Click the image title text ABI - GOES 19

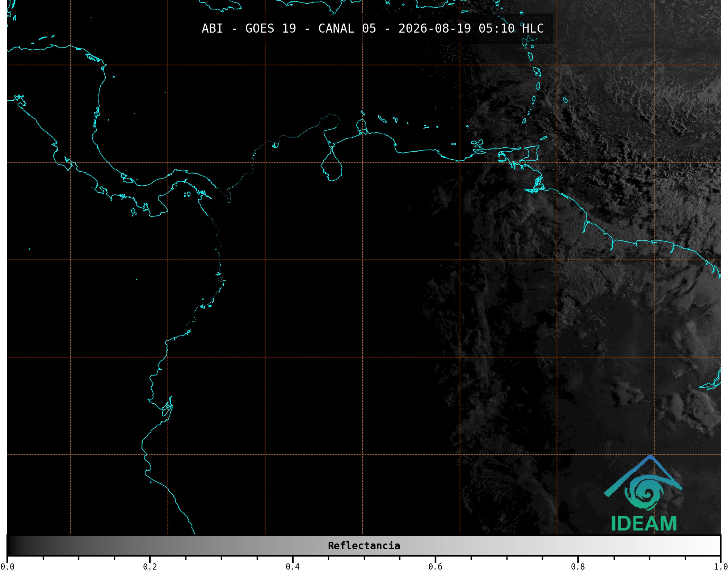pos(249,28)
